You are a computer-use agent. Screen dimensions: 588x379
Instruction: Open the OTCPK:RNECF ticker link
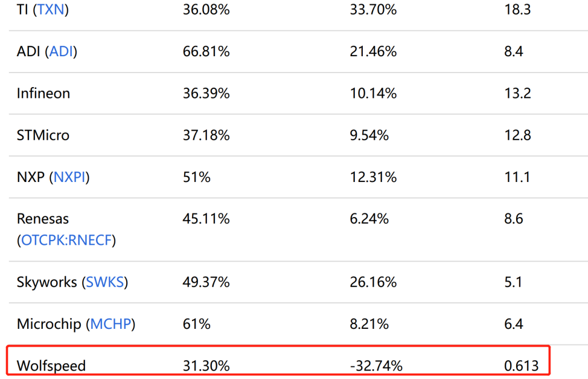66,240
